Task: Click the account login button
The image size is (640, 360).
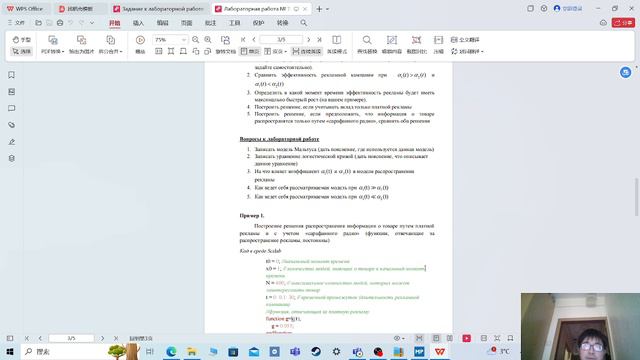Action: tap(568, 8)
